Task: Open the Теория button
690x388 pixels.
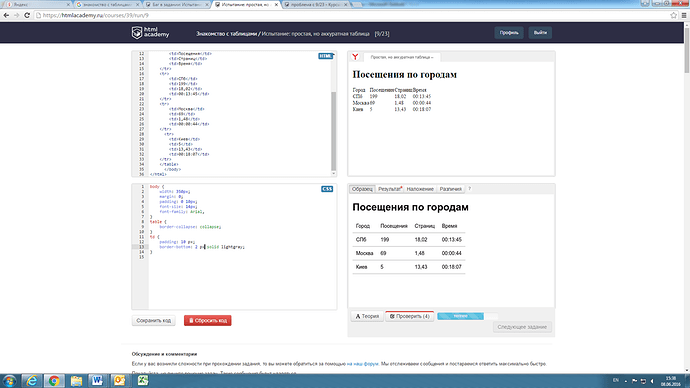Action: coord(367,316)
